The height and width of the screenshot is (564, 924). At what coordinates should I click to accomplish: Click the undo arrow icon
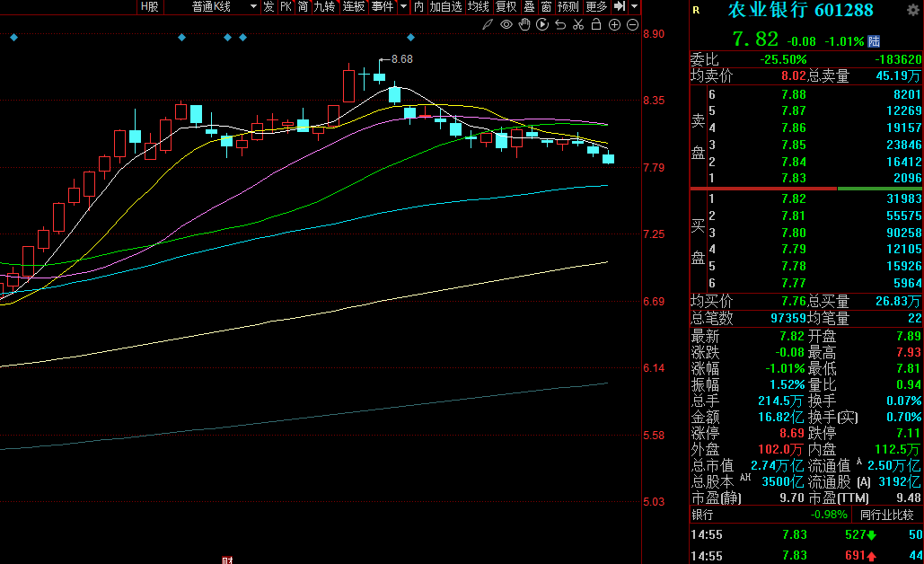click(x=560, y=24)
